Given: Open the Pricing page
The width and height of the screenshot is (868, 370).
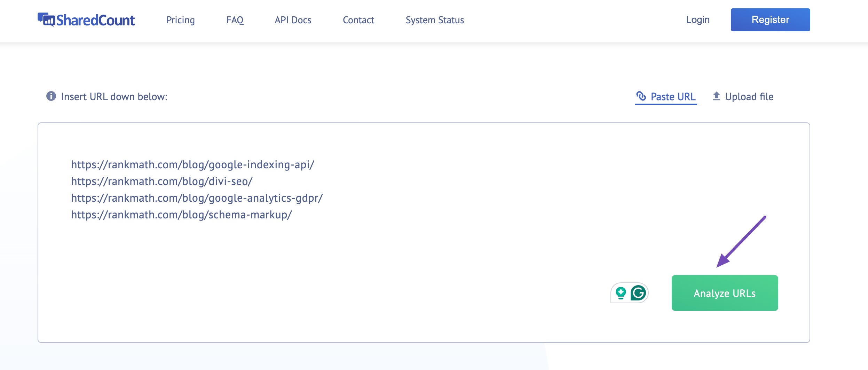Looking at the screenshot, I should click(x=180, y=20).
